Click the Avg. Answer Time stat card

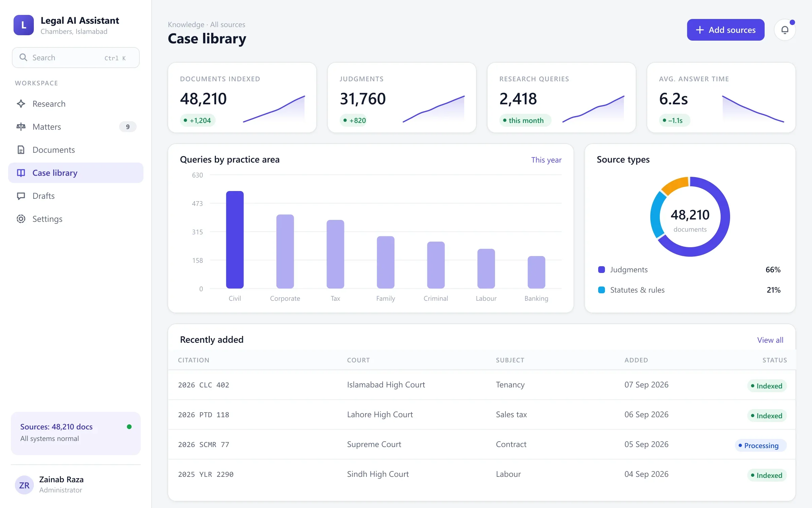[x=721, y=98]
